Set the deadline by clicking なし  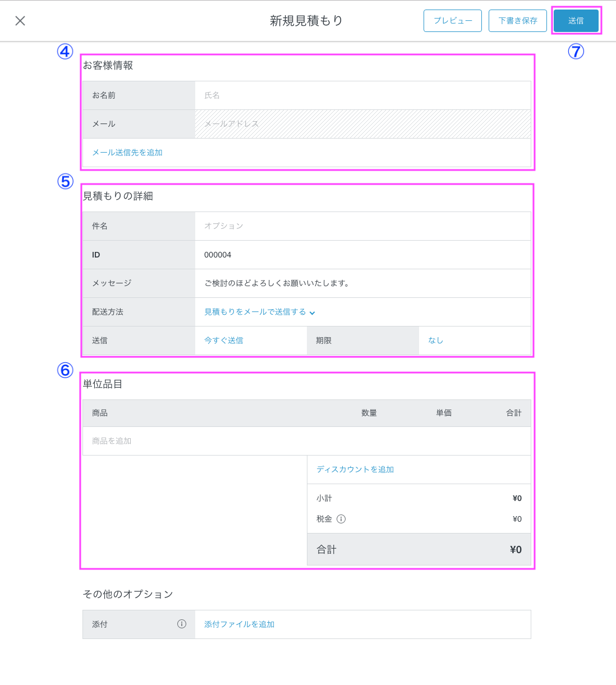pyautogui.click(x=436, y=341)
